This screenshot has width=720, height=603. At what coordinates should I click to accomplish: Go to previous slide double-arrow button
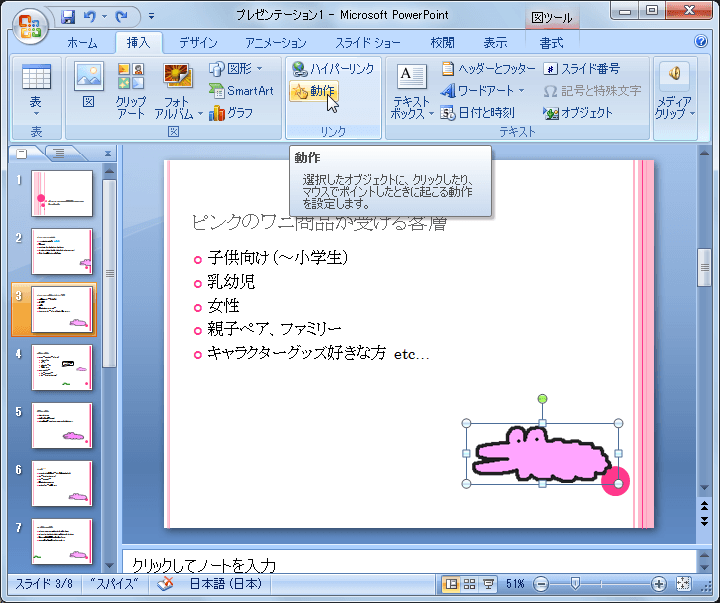point(704,506)
